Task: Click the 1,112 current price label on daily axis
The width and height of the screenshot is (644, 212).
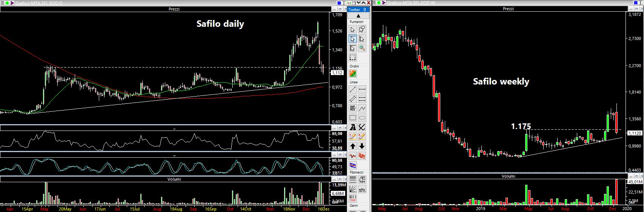Action: point(337,73)
